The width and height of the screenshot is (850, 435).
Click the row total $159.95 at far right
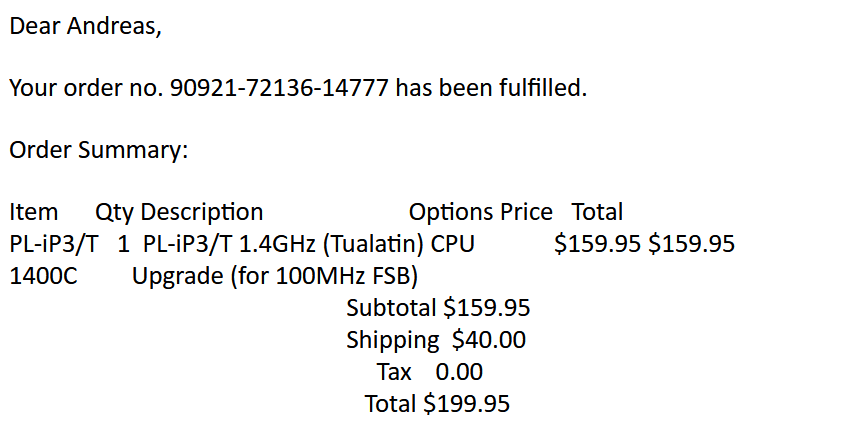(691, 244)
